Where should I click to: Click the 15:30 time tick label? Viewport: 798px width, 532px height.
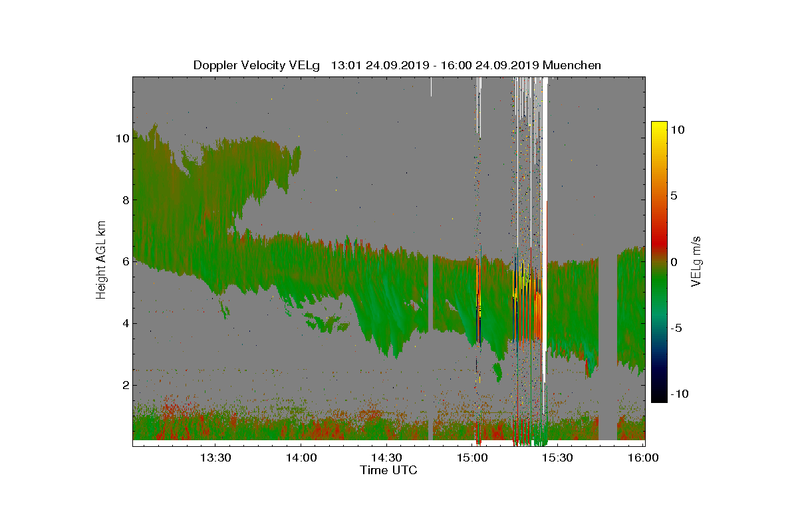(558, 458)
